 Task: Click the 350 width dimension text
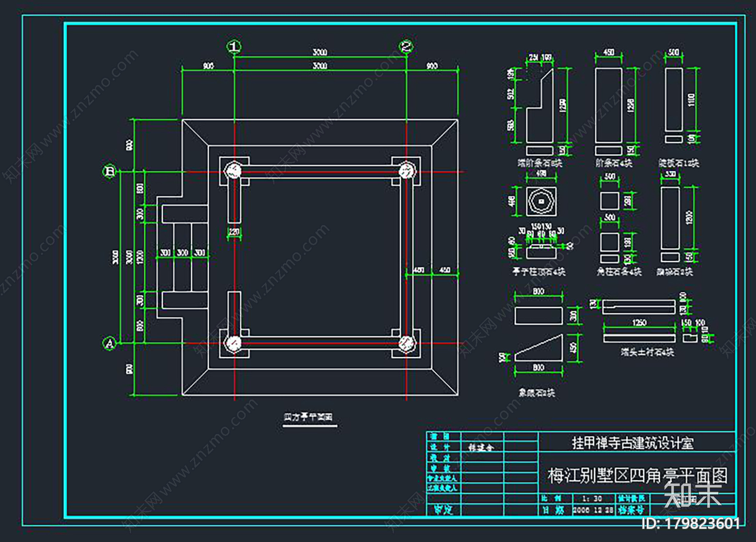pos(670,174)
